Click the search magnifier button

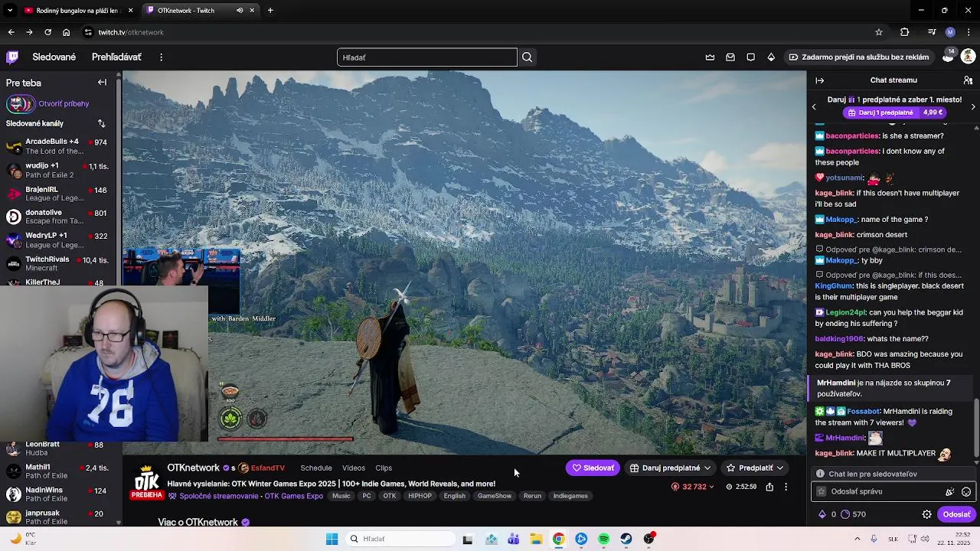pyautogui.click(x=527, y=57)
